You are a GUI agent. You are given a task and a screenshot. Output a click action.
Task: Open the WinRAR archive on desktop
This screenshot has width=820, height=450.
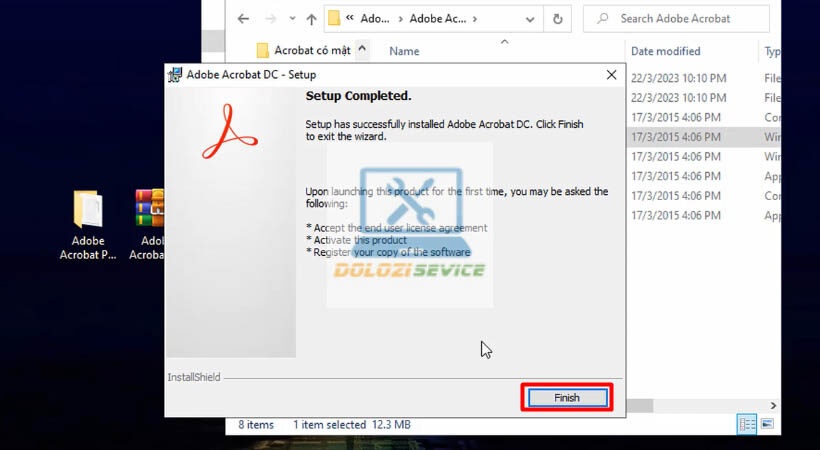148,225
